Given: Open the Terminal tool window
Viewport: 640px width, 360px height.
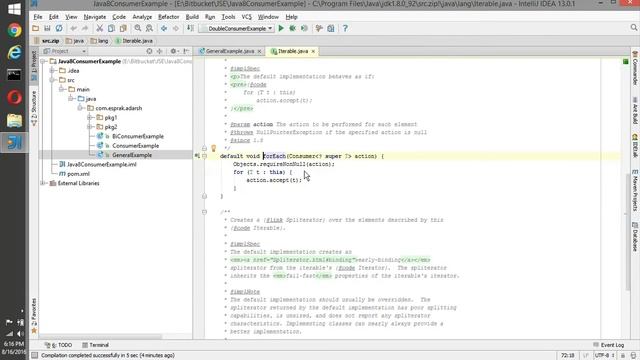Looking at the screenshot, I should [x=95, y=345].
